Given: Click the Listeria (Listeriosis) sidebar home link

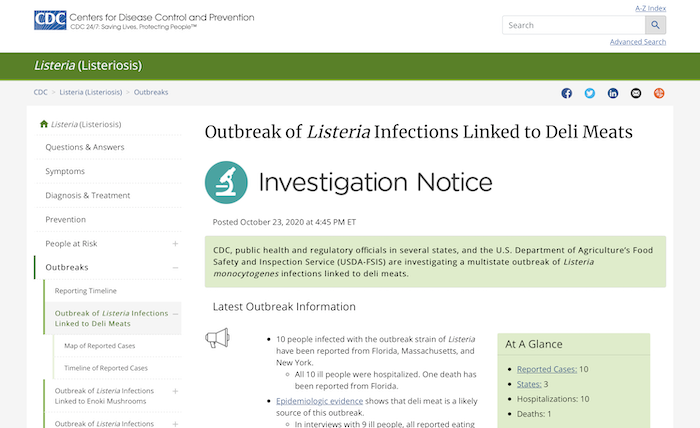Looking at the screenshot, I should [x=86, y=125].
